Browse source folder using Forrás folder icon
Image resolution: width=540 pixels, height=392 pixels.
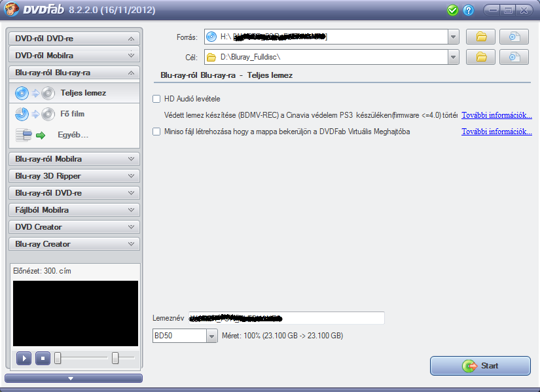click(481, 37)
